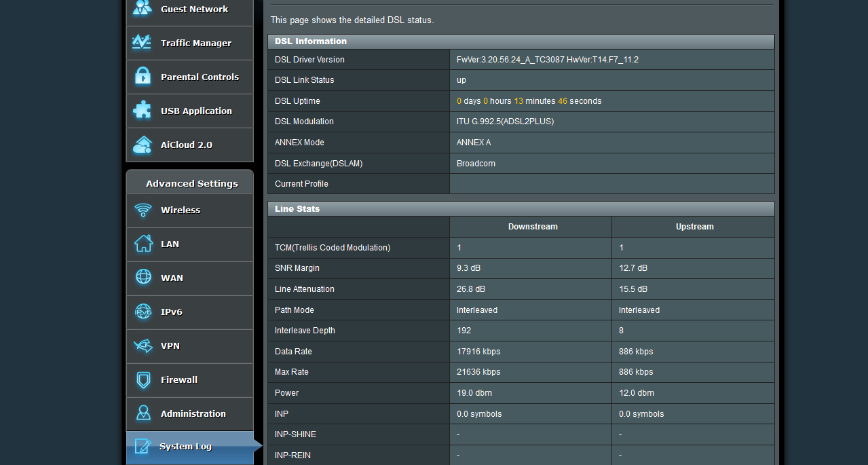Click the WAN globe icon
Viewport: 868px width, 465px height.
(143, 278)
